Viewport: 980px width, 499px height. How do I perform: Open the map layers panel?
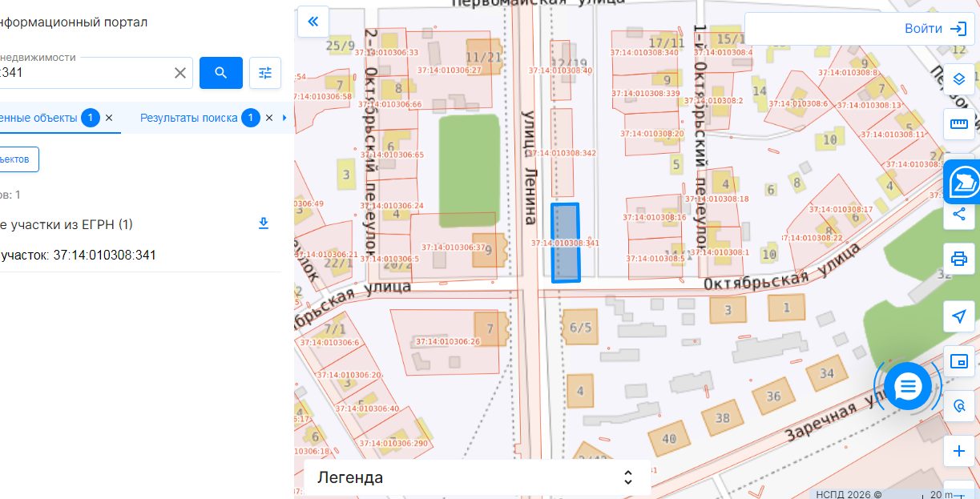click(x=958, y=79)
